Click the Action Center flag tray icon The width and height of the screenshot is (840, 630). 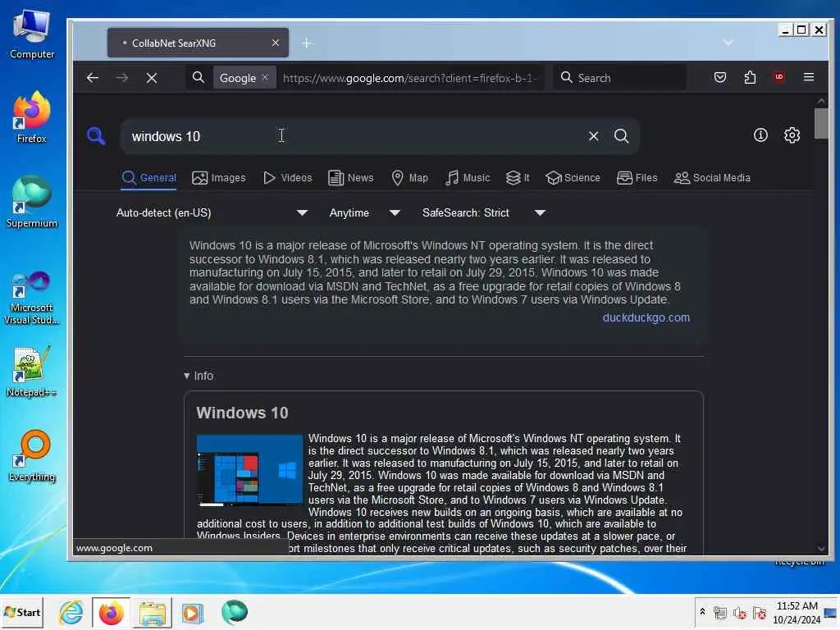759,612
